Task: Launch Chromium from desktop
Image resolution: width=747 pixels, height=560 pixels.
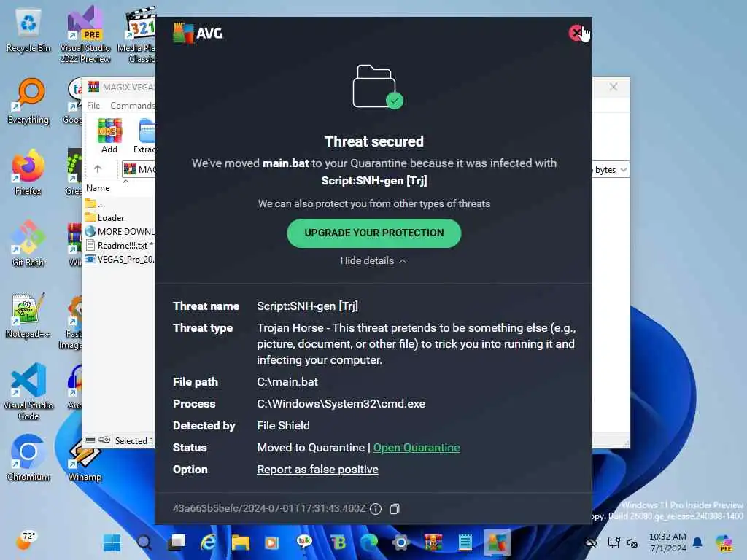Action: pyautogui.click(x=28, y=458)
